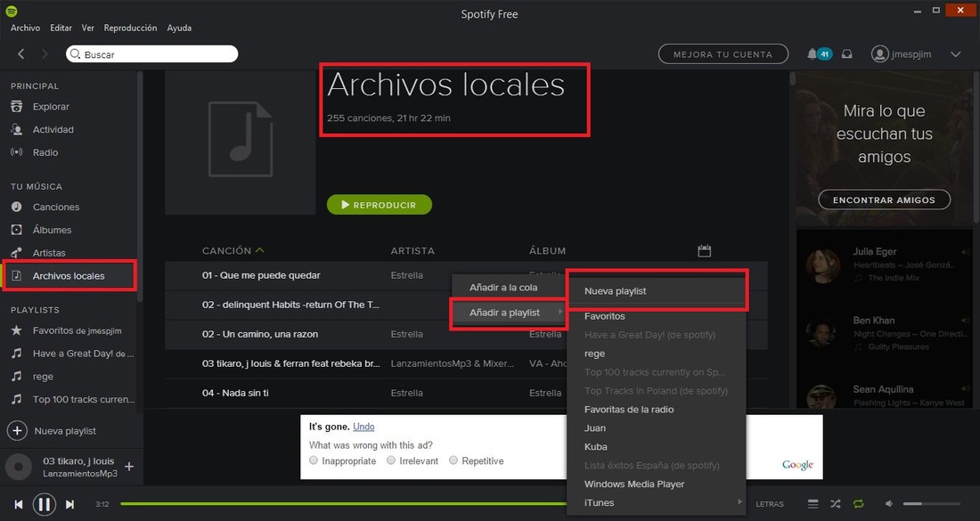Image resolution: width=980 pixels, height=521 pixels.
Task: Open the play queue icon
Action: pyautogui.click(x=813, y=503)
